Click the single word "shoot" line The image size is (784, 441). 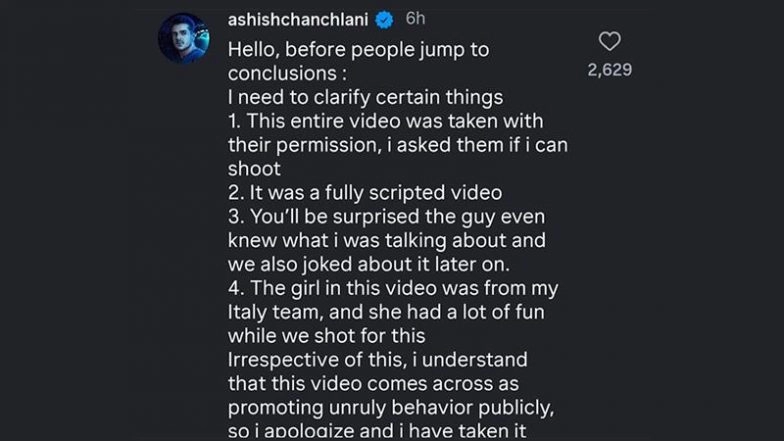(x=253, y=170)
